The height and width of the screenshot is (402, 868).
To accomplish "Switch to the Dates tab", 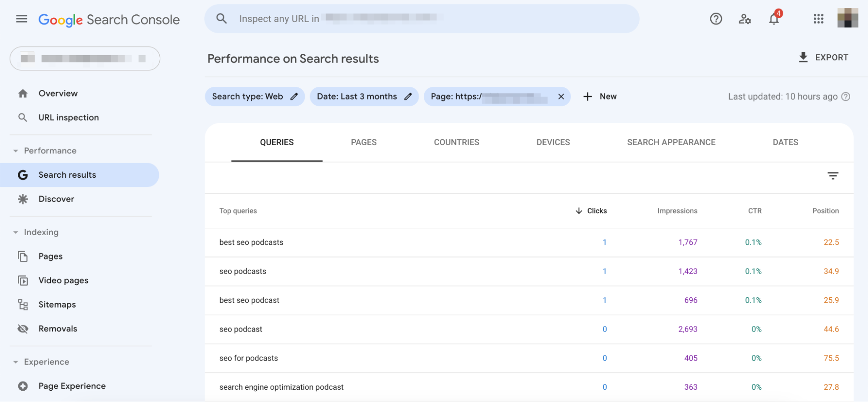I will point(785,142).
